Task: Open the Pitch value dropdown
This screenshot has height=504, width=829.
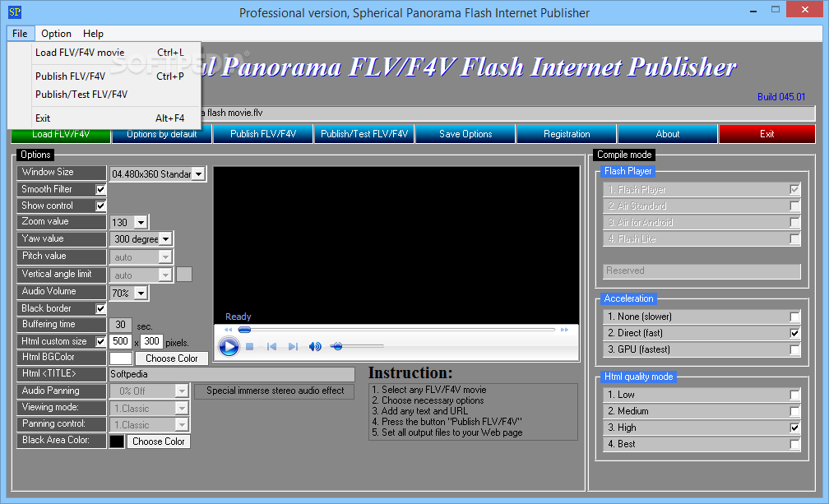Action: click(x=165, y=257)
